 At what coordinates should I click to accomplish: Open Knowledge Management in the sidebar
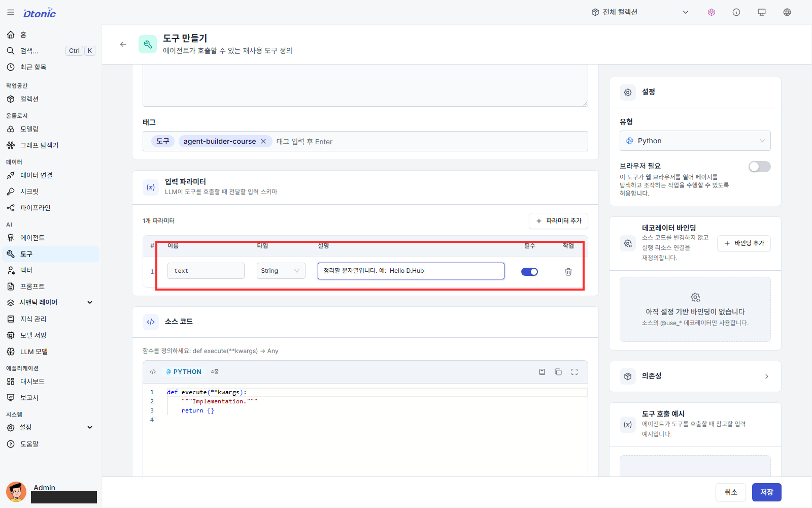[50, 319]
